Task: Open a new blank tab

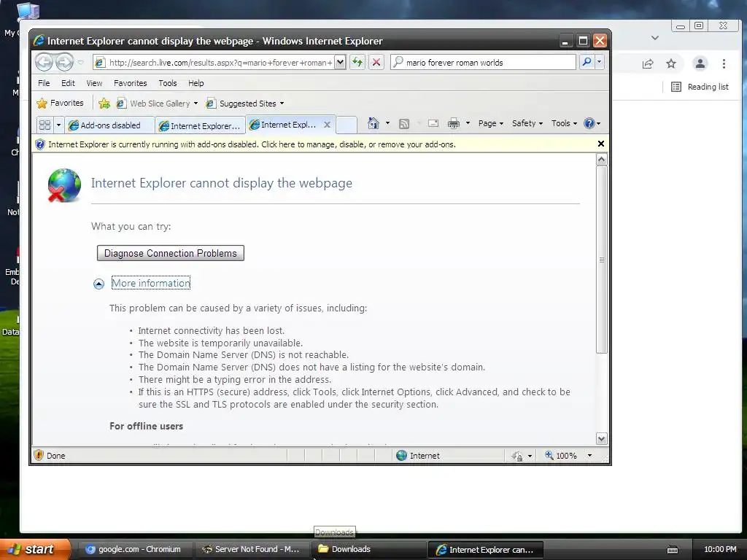Action: [x=347, y=125]
